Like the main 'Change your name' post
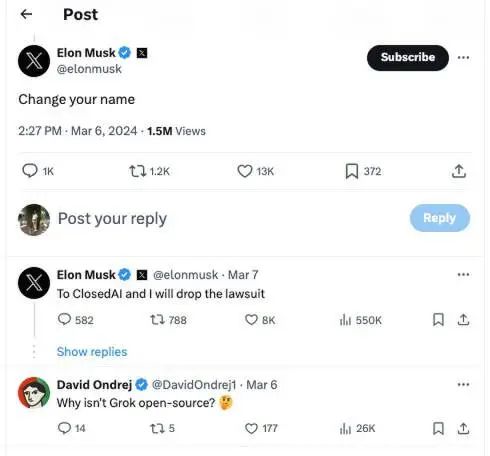Screen dimensions: 490x456 pos(245,171)
